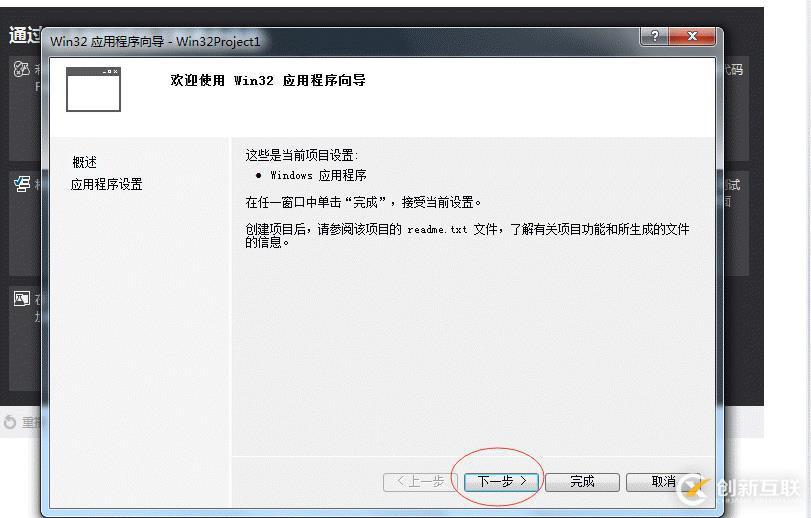
Task: Click the 'Windows 应用程序' bullet text
Action: 318,175
